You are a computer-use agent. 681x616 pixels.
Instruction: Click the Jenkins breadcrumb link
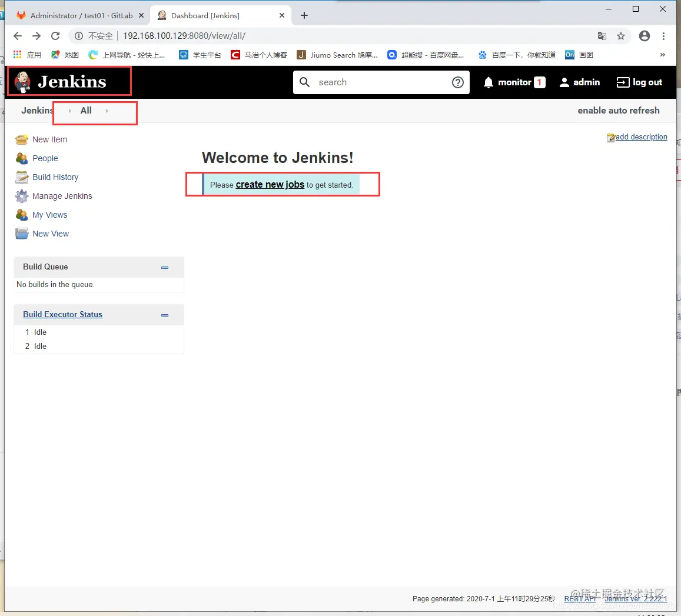37,111
